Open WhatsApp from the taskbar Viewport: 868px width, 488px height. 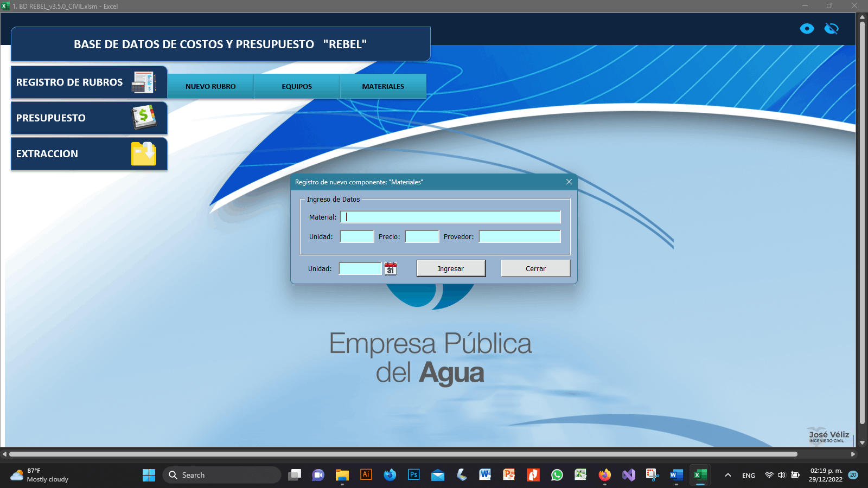click(x=557, y=475)
